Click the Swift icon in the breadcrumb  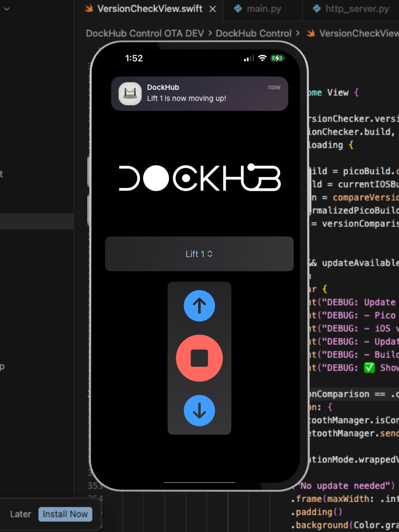click(x=311, y=33)
